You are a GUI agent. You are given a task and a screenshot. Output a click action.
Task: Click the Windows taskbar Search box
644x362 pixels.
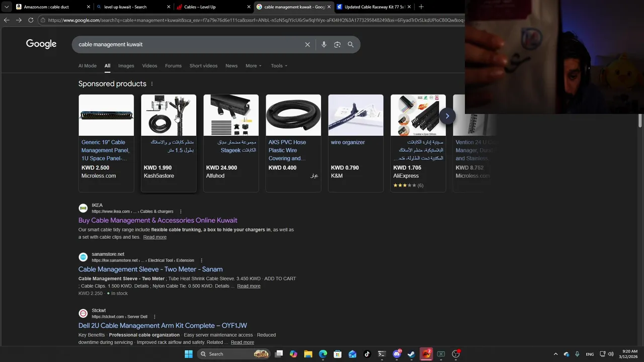(233, 354)
